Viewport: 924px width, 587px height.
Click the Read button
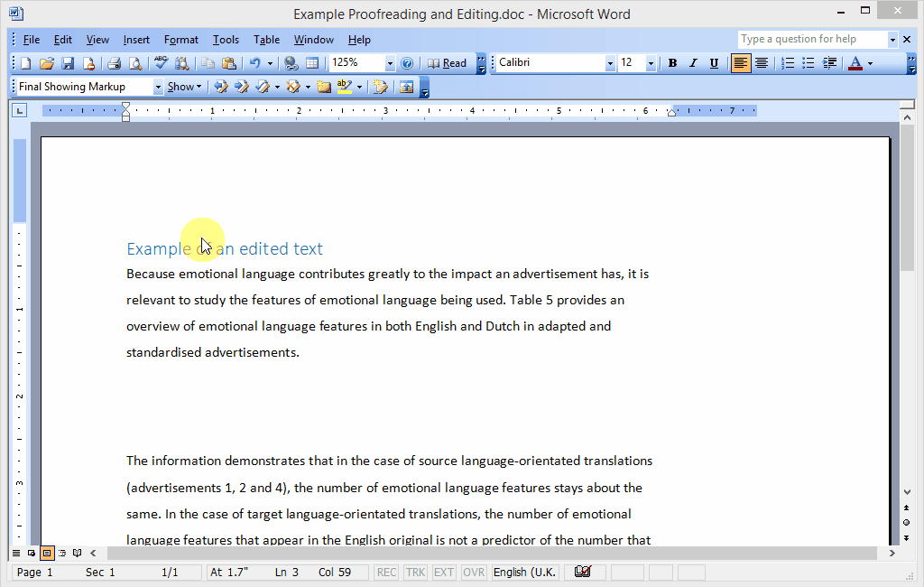[448, 63]
